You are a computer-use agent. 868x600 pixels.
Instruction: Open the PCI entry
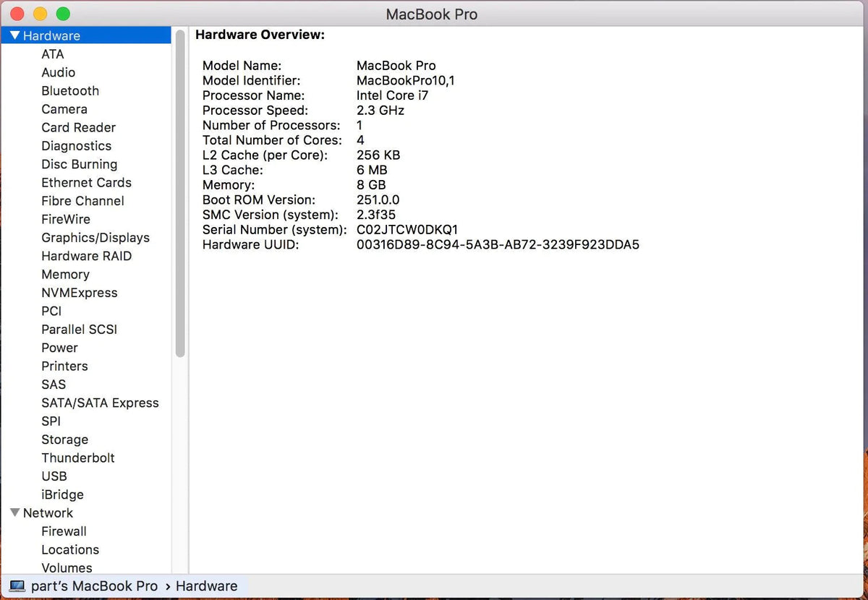click(51, 311)
